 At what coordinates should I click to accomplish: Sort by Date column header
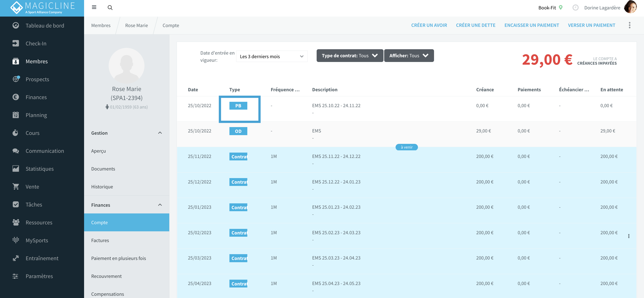pyautogui.click(x=193, y=89)
